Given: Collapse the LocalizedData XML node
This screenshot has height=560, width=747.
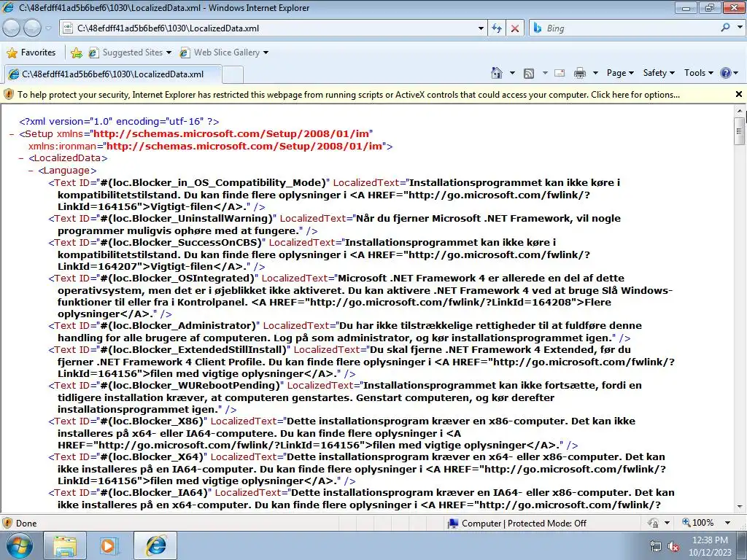Looking at the screenshot, I should click(21, 158).
